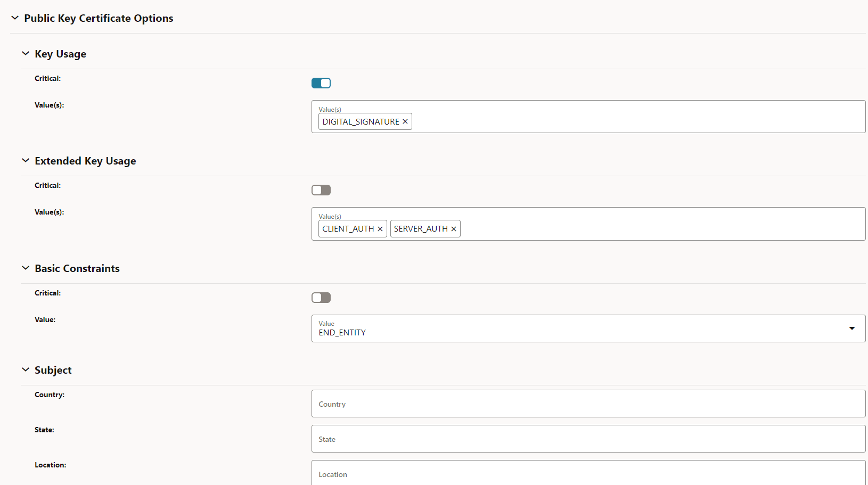Select the SERVER_AUTH chip label

pos(420,228)
